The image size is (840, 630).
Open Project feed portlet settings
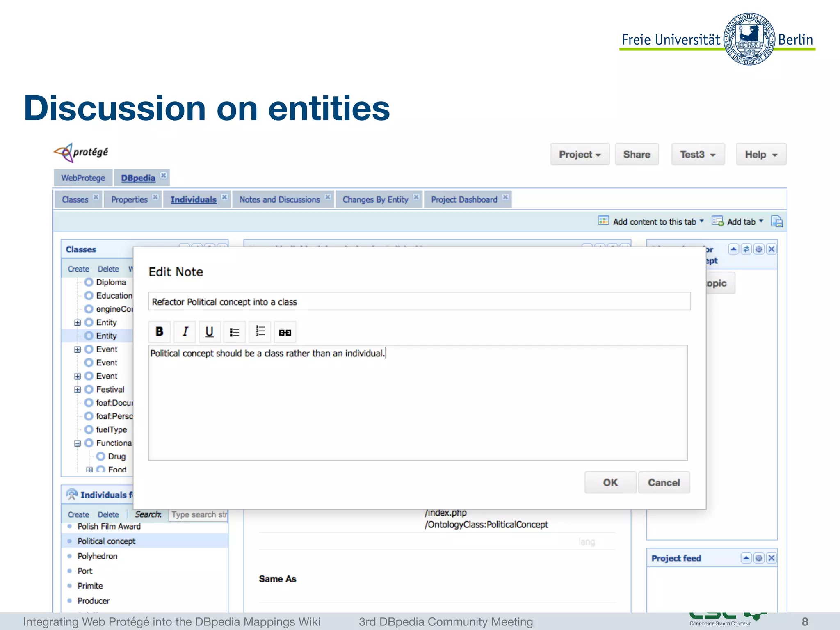pyautogui.click(x=759, y=558)
